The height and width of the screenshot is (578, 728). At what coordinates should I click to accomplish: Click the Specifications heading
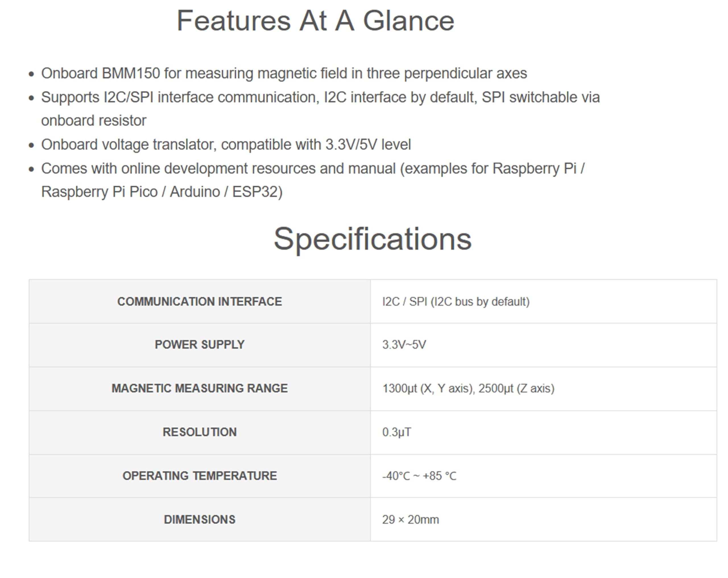373,239
